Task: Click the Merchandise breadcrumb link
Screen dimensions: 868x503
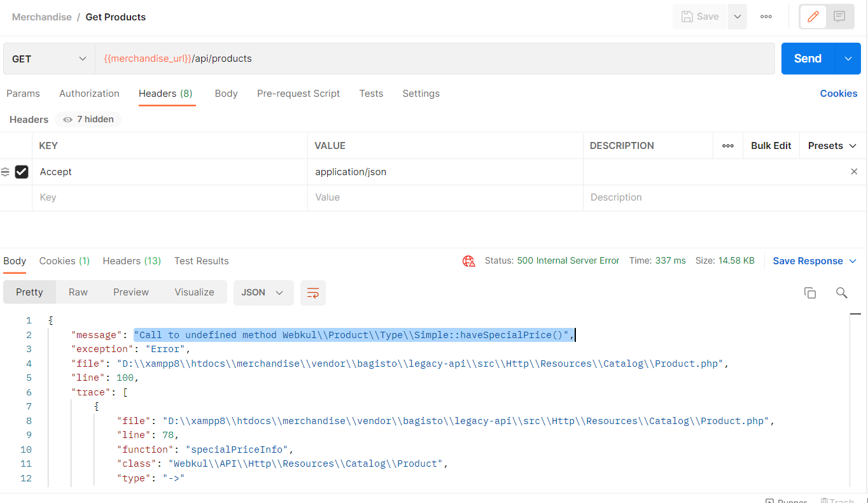Action: pos(42,17)
